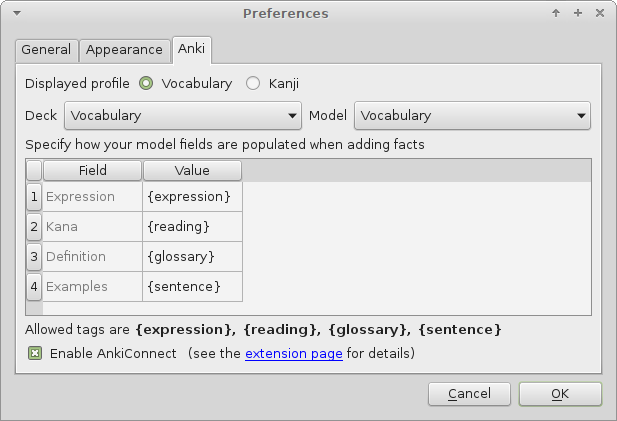This screenshot has height=421, width=617.
Task: Confirm with the OK button
Action: 559,394
